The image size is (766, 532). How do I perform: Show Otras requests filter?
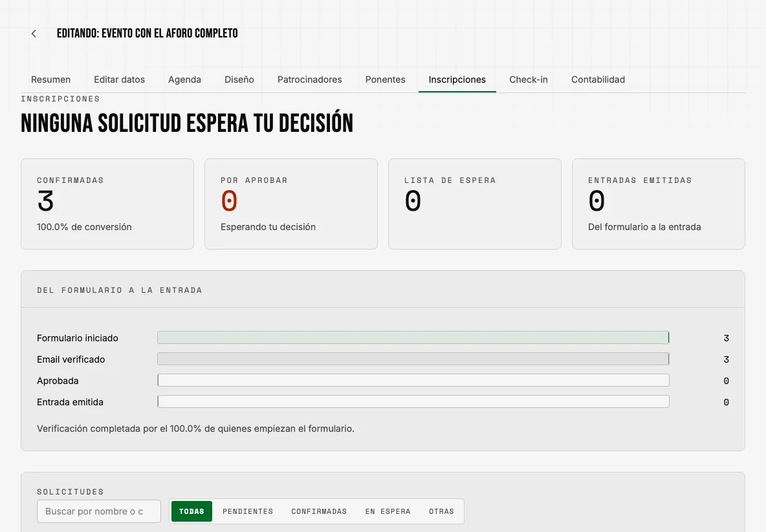441,511
